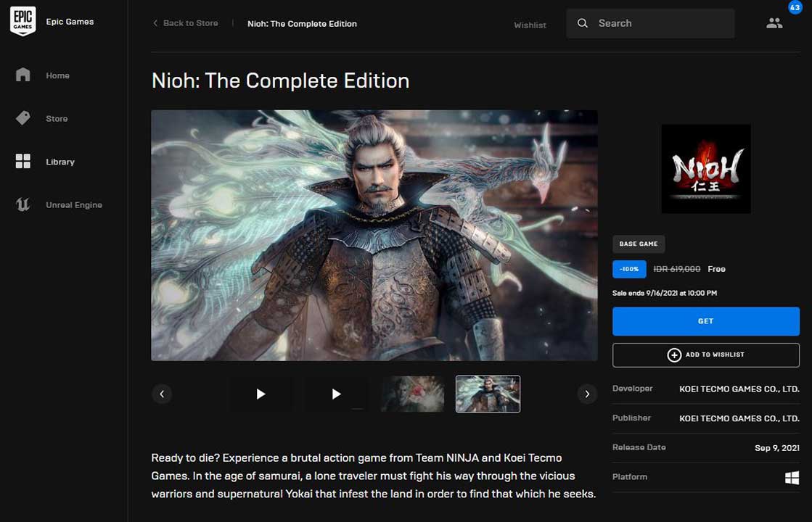Click the plus circle wishlist icon
812x522 pixels.
tap(673, 355)
